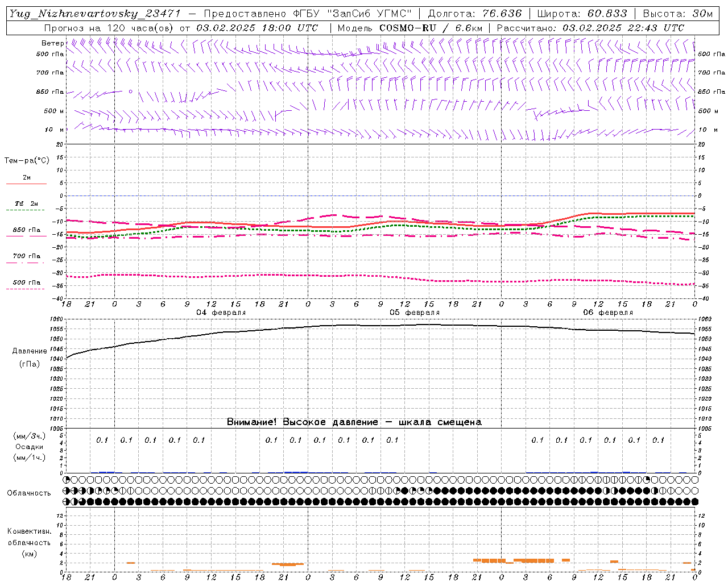This screenshot has width=728, height=582.
Task: Click the Ветер label of wind panel
Action: click(52, 43)
